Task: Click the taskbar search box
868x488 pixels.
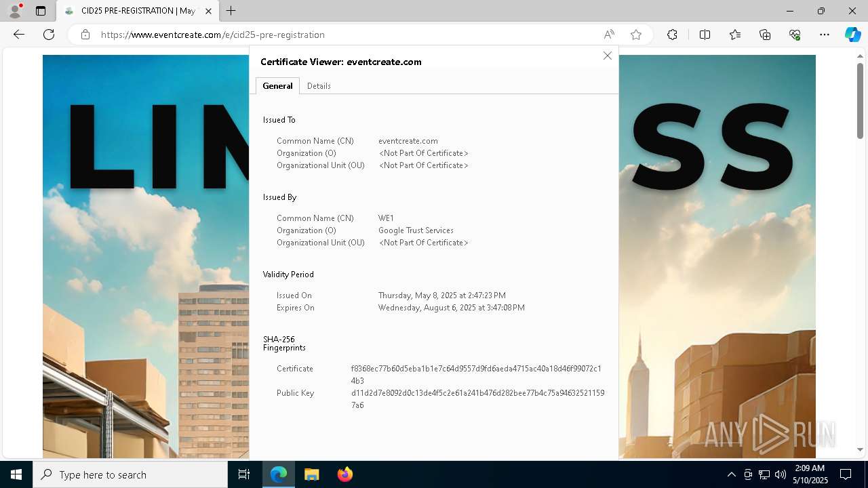Action: 130,474
